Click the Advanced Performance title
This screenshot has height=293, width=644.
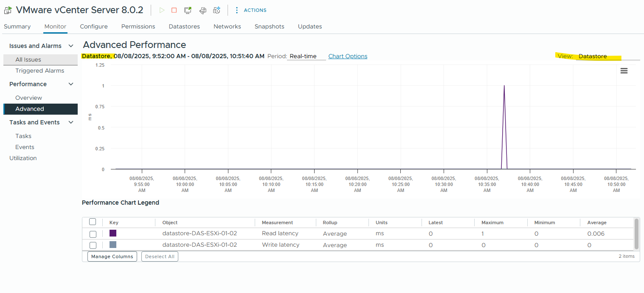pos(135,45)
